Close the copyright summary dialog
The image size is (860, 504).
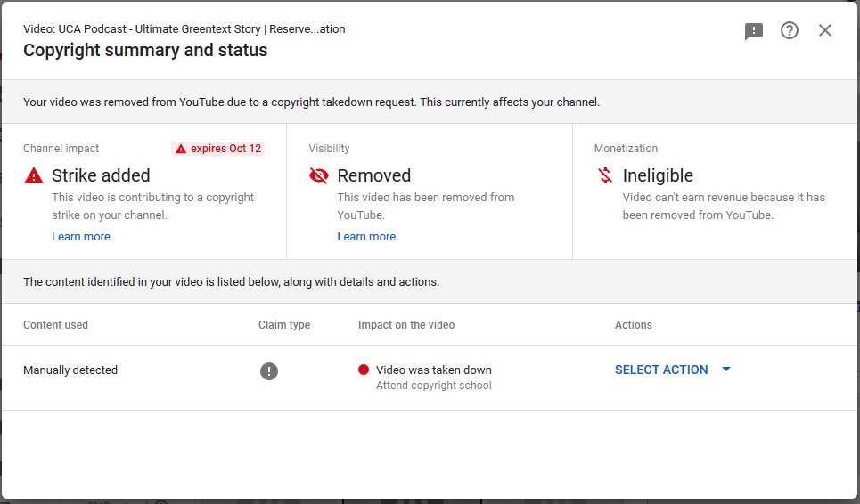click(825, 30)
